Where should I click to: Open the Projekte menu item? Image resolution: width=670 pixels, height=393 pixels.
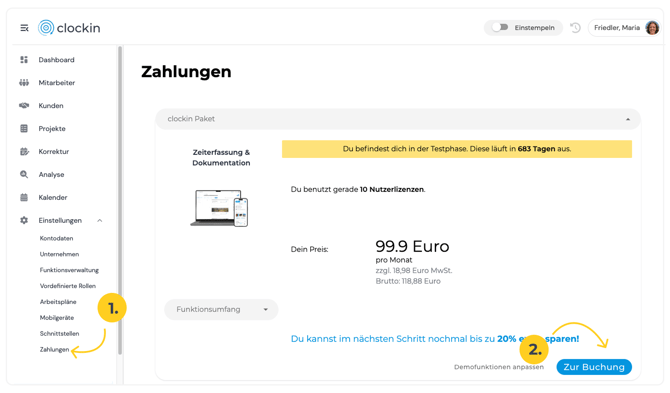pyautogui.click(x=52, y=129)
